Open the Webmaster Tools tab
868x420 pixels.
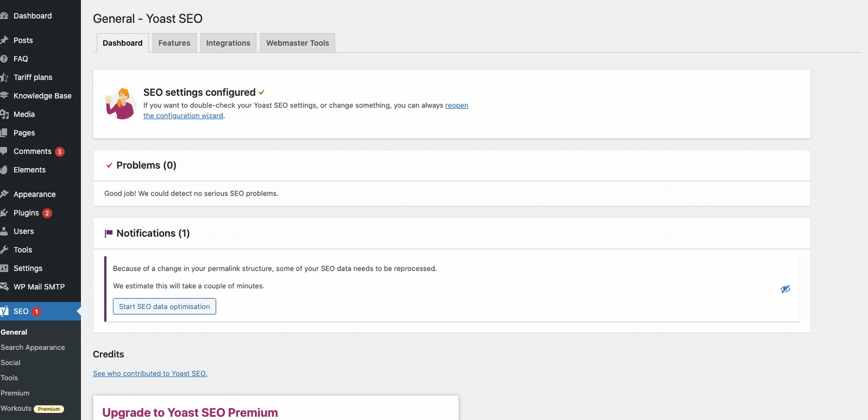[297, 43]
